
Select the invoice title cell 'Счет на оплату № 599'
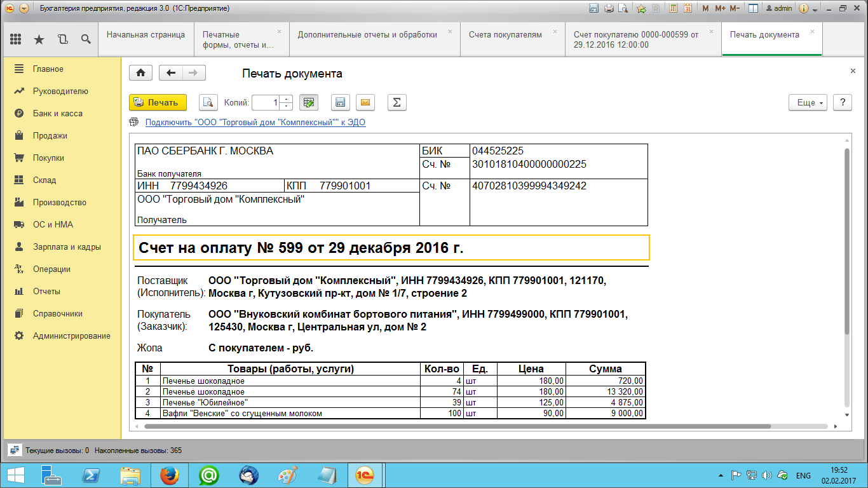391,248
